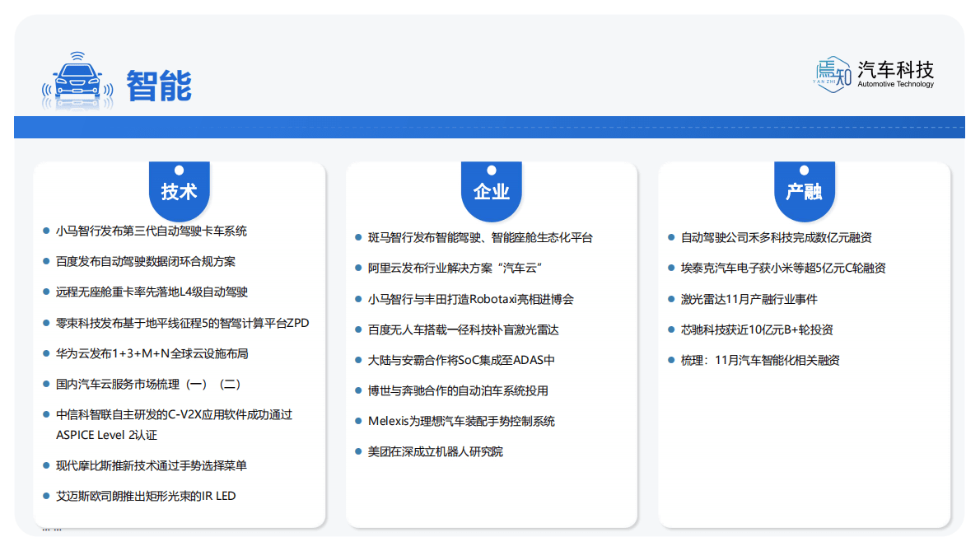The height and width of the screenshot is (551, 980).
Task: Select the 产融 category badge
Action: tap(804, 191)
